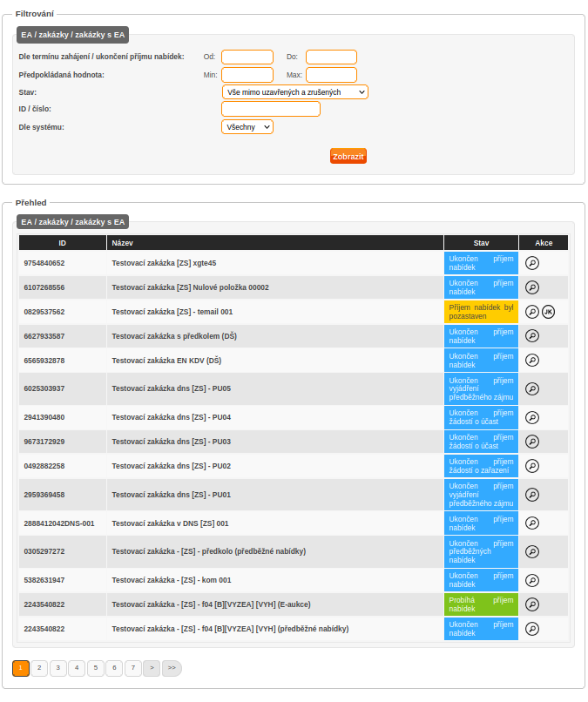Click Přehled 'EA / zakázky / zakázky s EA' heading

coord(72,222)
